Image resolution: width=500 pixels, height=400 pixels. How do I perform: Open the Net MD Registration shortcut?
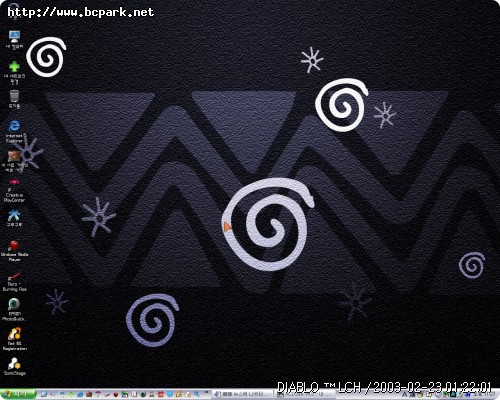(x=14, y=339)
